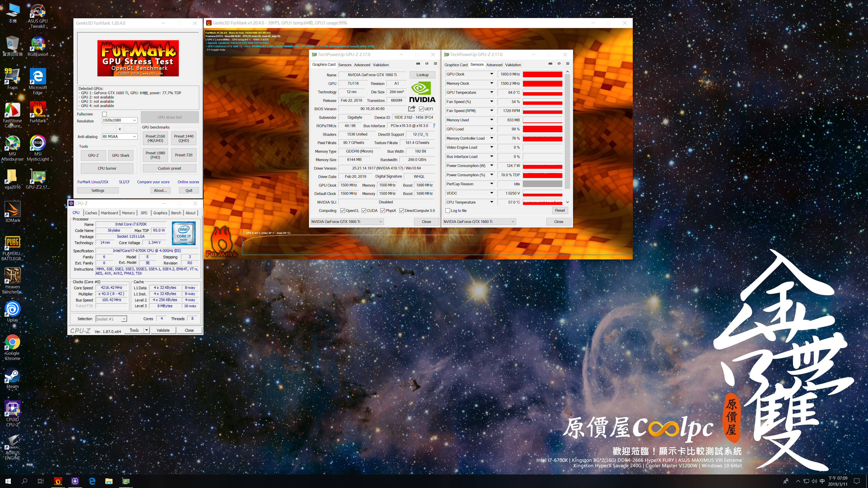Open Advanced tab in GPU-Z Graphics Card window
868x488 pixels.
tap(362, 65)
